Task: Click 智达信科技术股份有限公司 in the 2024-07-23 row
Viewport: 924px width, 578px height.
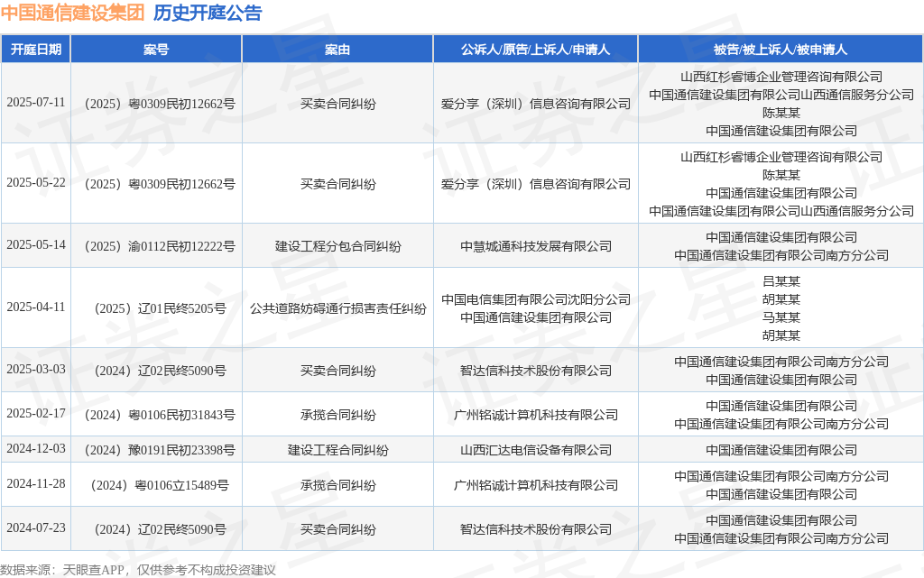Action: 536,529
